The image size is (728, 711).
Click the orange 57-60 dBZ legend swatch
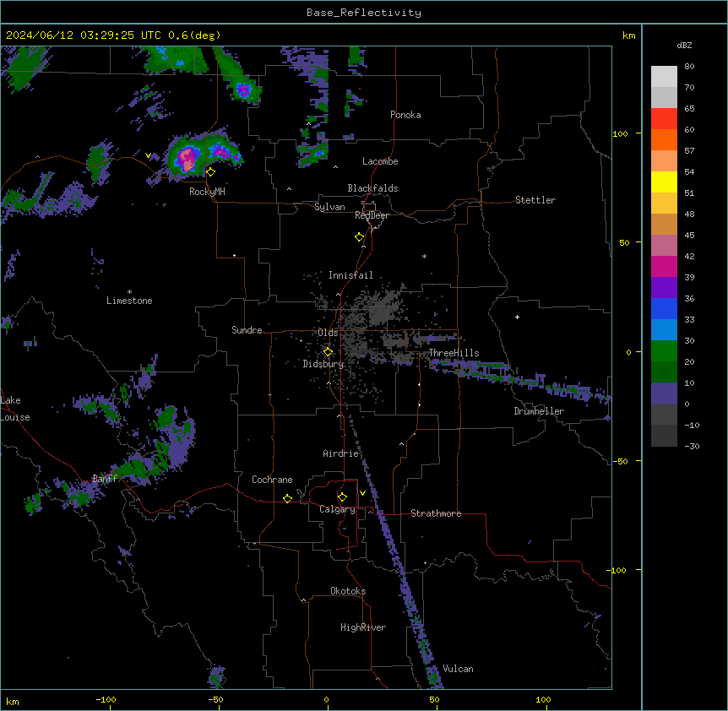coord(664,139)
